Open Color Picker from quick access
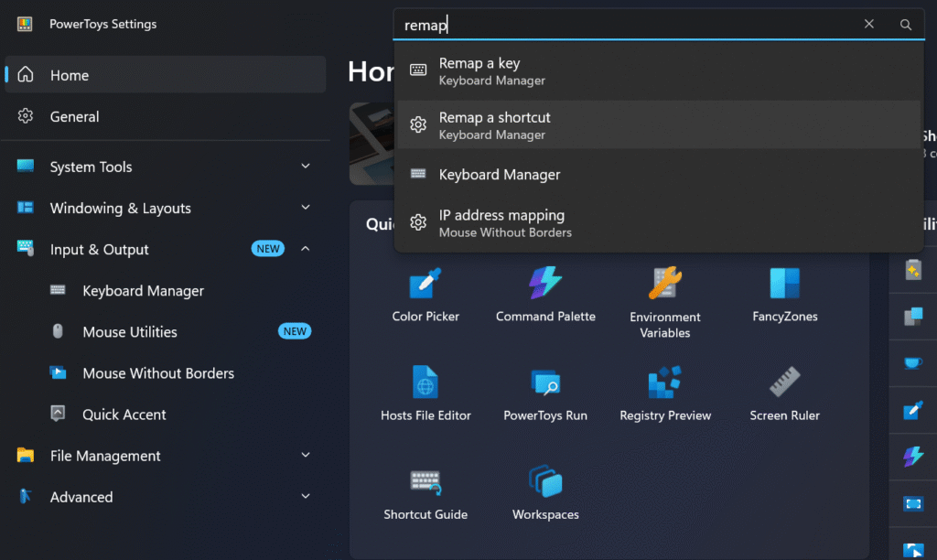The image size is (937, 560). [425, 285]
